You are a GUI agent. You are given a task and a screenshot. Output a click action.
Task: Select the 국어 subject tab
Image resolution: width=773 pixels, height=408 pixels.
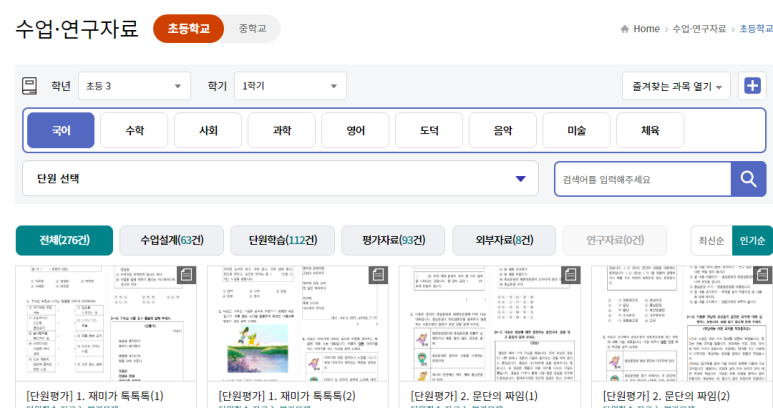61,130
